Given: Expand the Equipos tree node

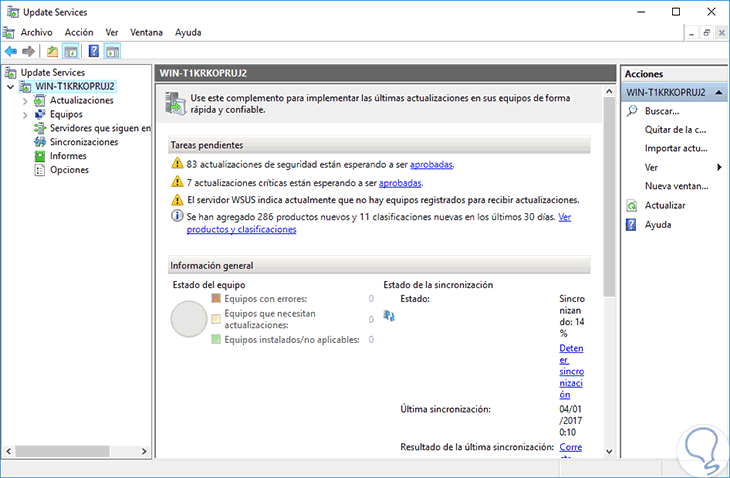Looking at the screenshot, I should point(25,115).
